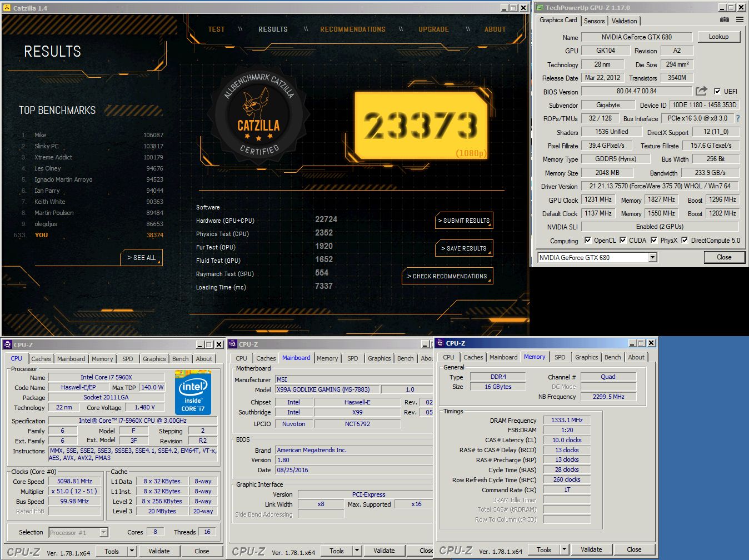Switch to the Sensors tab in GPU-Z
Screen dimensions: 749x560
pos(594,21)
